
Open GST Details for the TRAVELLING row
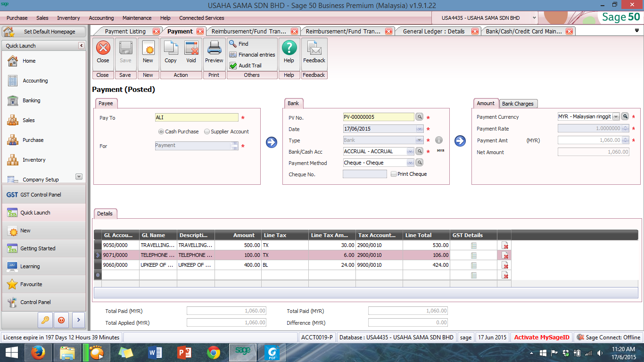[x=474, y=245]
